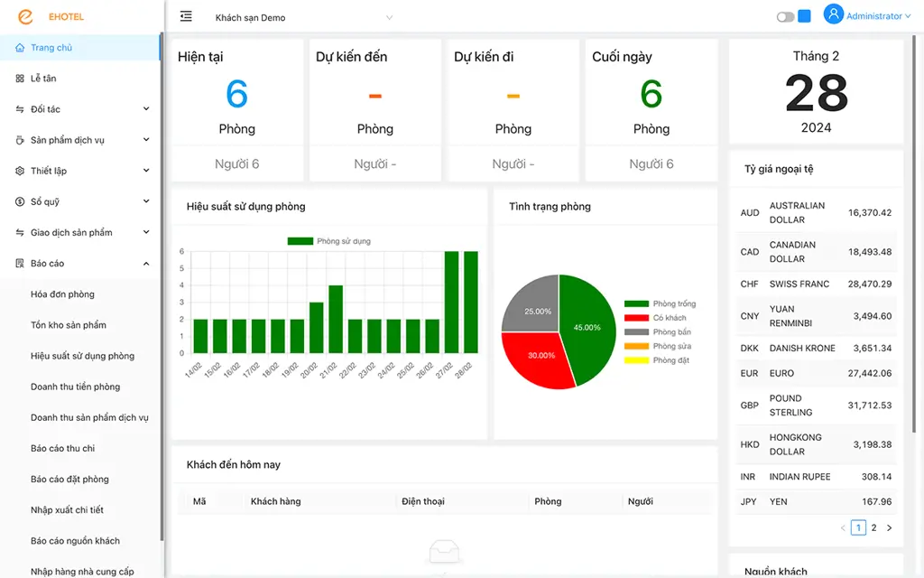Expand the Sổ quỹ submenu

(146, 201)
